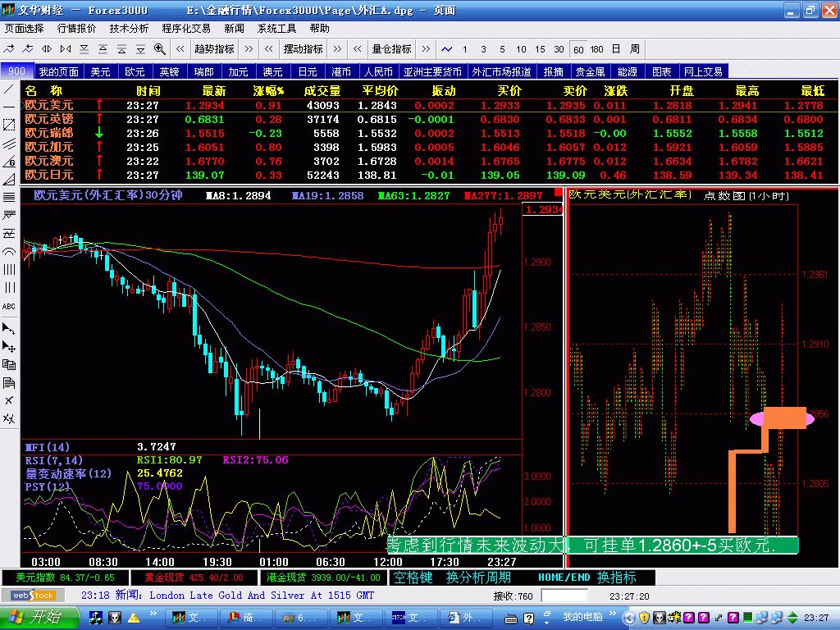Click the 900 page code button
The width and height of the screenshot is (840, 630).
coord(17,71)
